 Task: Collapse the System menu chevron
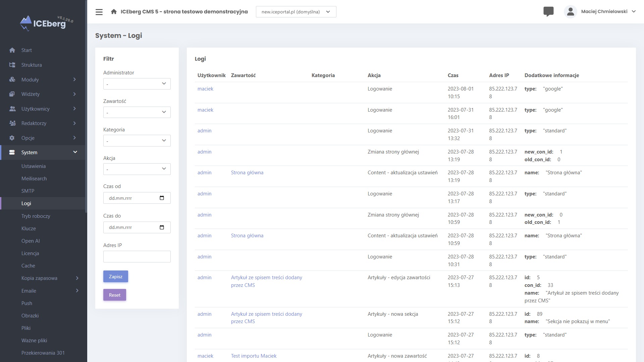[x=75, y=153]
